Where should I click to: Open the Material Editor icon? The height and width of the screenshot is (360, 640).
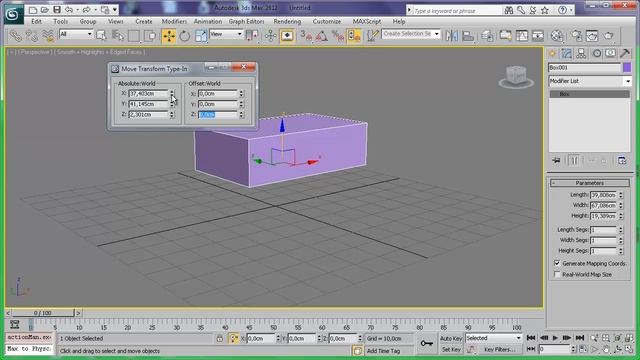click(557, 36)
